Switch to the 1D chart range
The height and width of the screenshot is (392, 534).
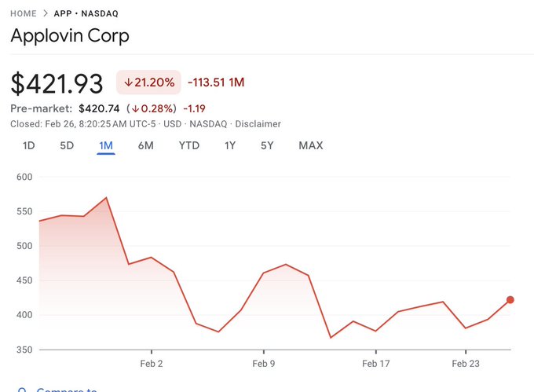point(28,145)
